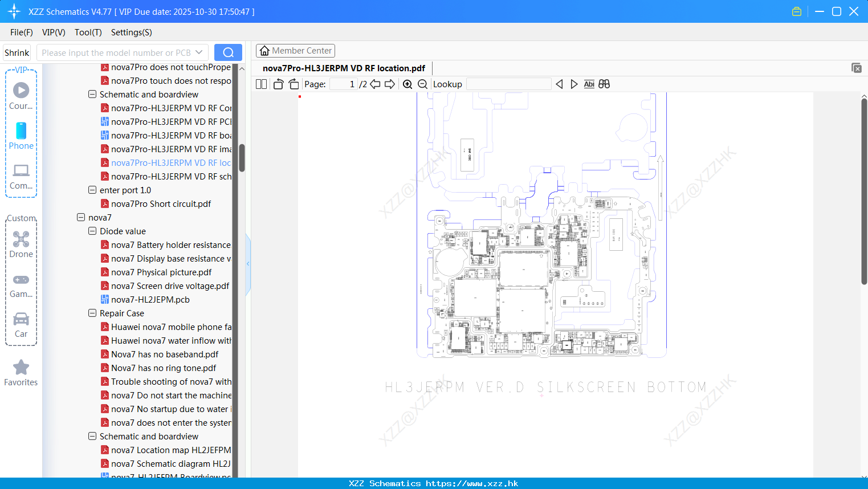The image size is (868, 489).
Task: Open the xzz.hk link in status bar
Action: [472, 483]
